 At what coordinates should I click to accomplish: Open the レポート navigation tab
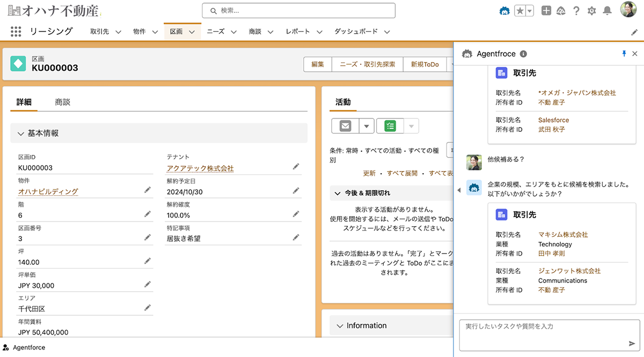click(x=297, y=32)
